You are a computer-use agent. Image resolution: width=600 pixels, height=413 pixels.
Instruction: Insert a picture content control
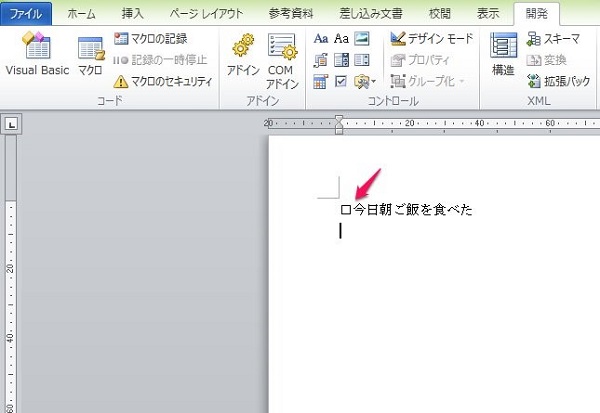(x=362, y=39)
